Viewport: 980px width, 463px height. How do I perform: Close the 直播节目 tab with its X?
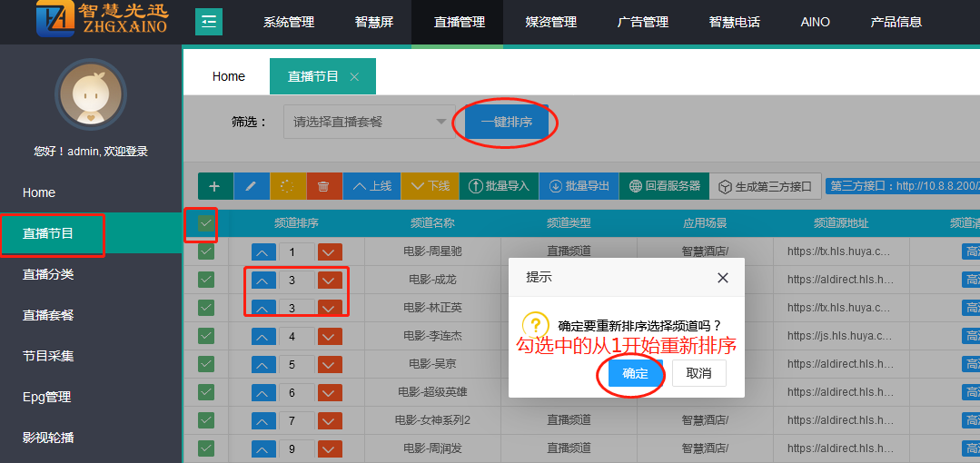(354, 77)
